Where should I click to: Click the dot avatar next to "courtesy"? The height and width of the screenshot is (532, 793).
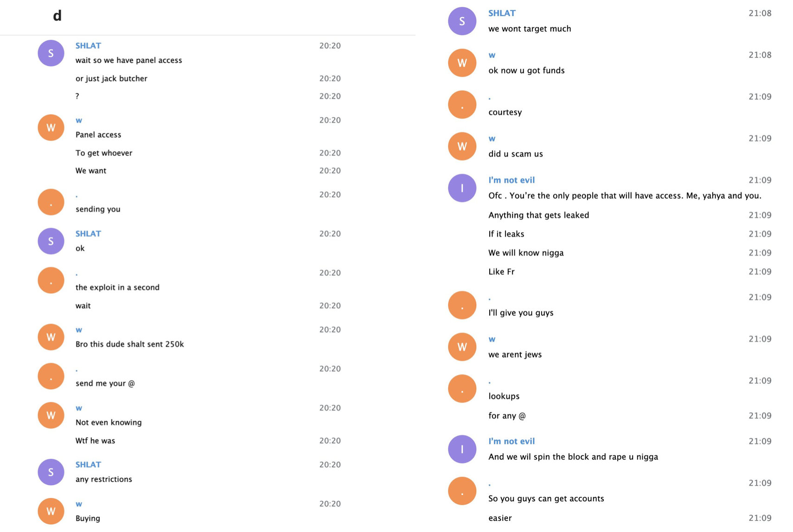pos(462,104)
